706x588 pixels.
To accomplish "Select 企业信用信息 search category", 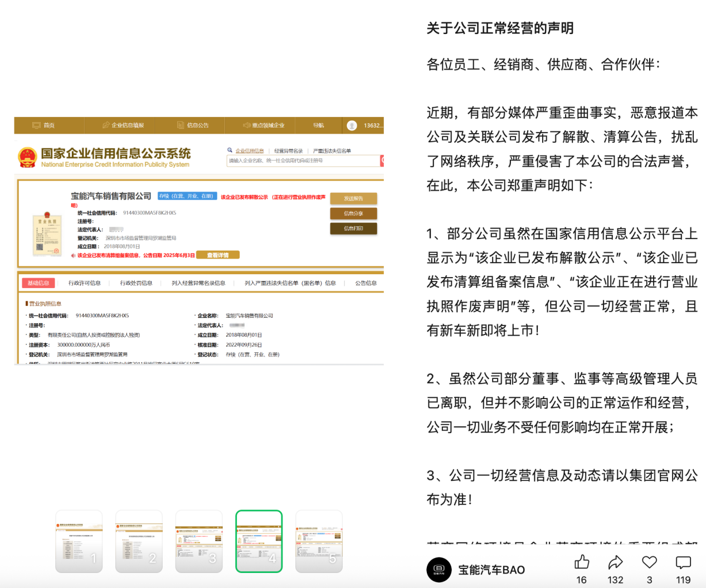I will pos(249,151).
